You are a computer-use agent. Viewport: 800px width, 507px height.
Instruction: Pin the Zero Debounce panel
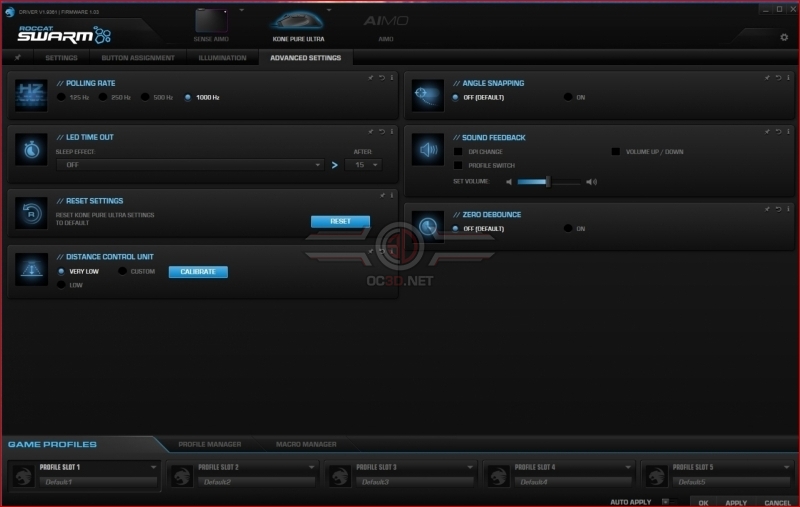pyautogui.click(x=767, y=209)
